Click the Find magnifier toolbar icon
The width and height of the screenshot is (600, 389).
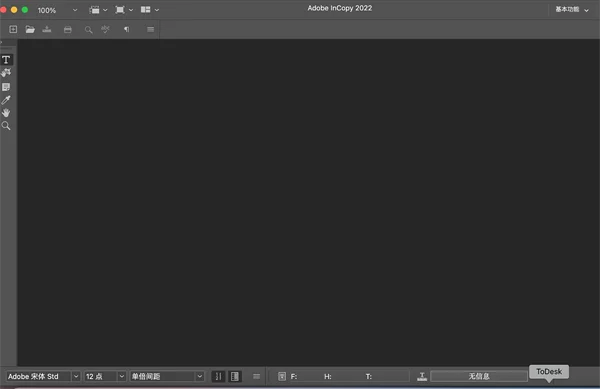pos(88,29)
